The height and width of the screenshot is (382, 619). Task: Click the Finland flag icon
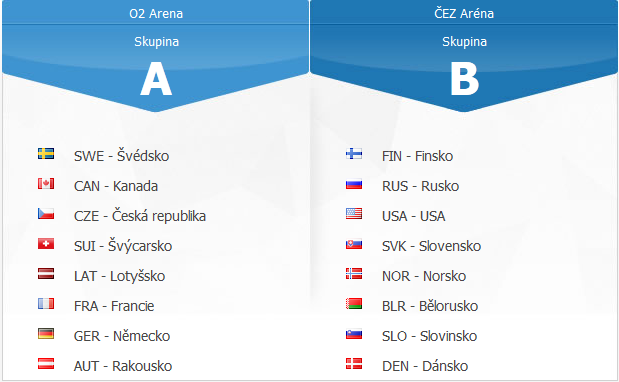(354, 154)
